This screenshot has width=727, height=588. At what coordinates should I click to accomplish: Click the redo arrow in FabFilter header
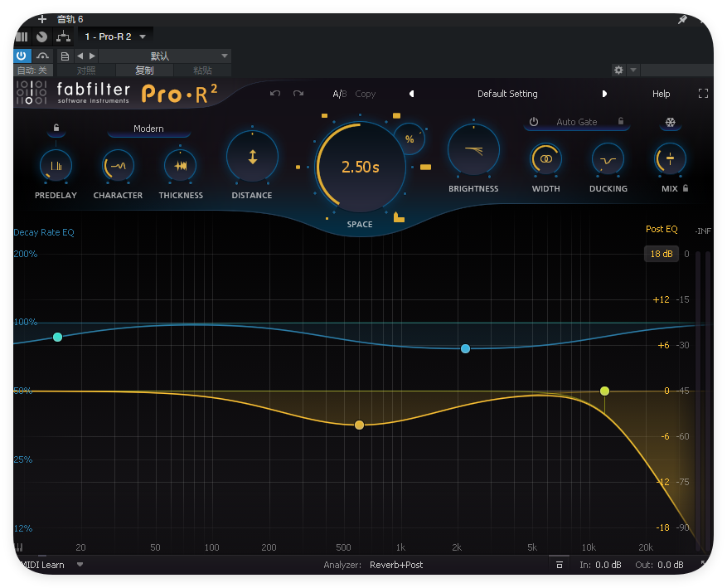click(x=298, y=94)
